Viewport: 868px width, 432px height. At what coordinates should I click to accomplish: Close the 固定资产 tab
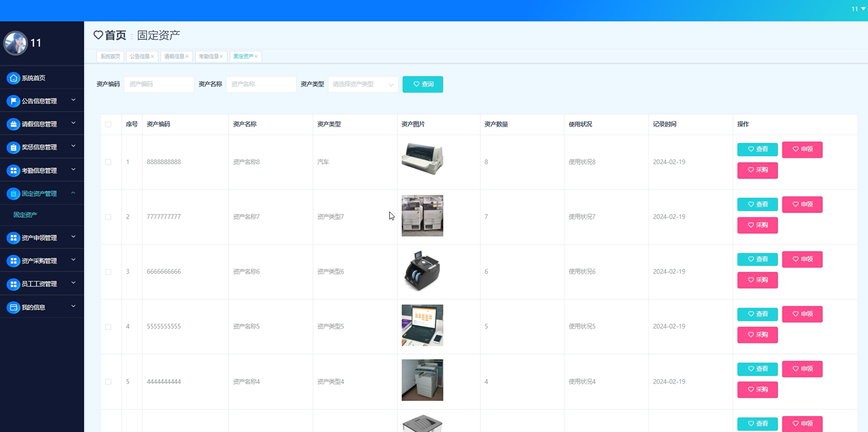click(256, 56)
